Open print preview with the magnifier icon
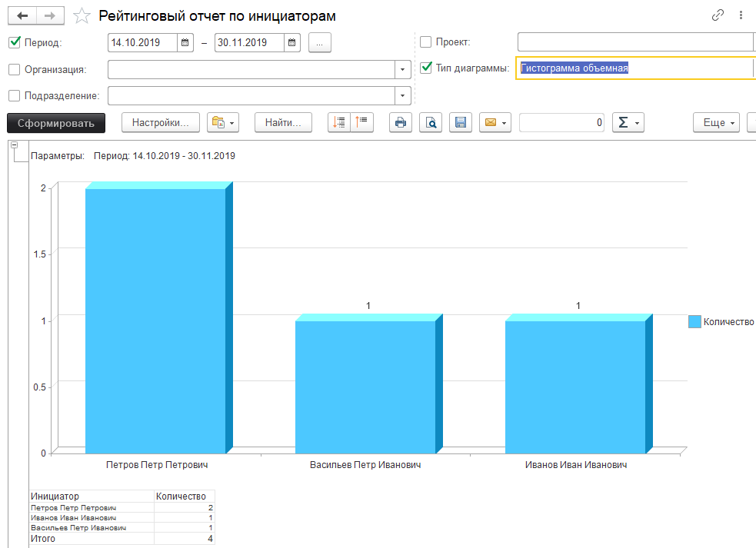The width and height of the screenshot is (756, 548). (x=431, y=122)
